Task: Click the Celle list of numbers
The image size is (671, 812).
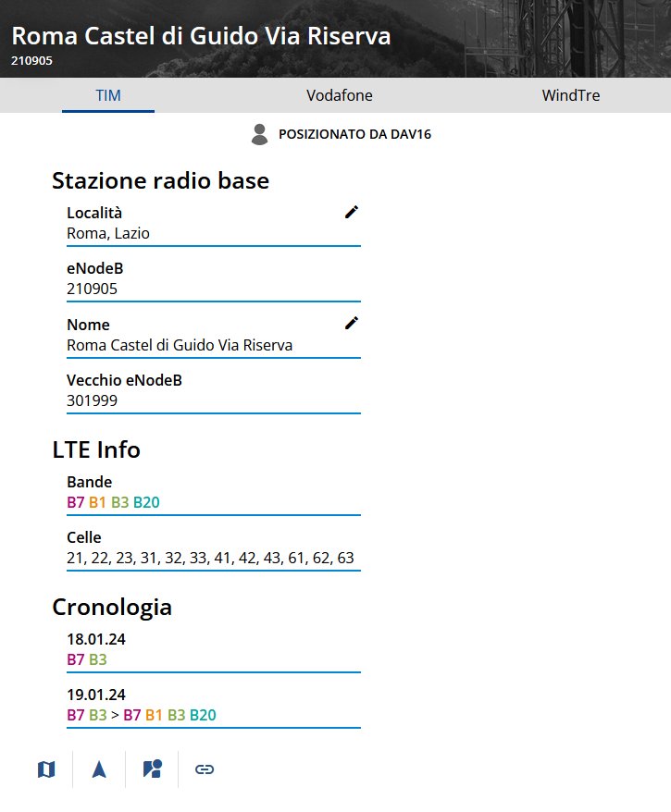Action: click(x=210, y=558)
